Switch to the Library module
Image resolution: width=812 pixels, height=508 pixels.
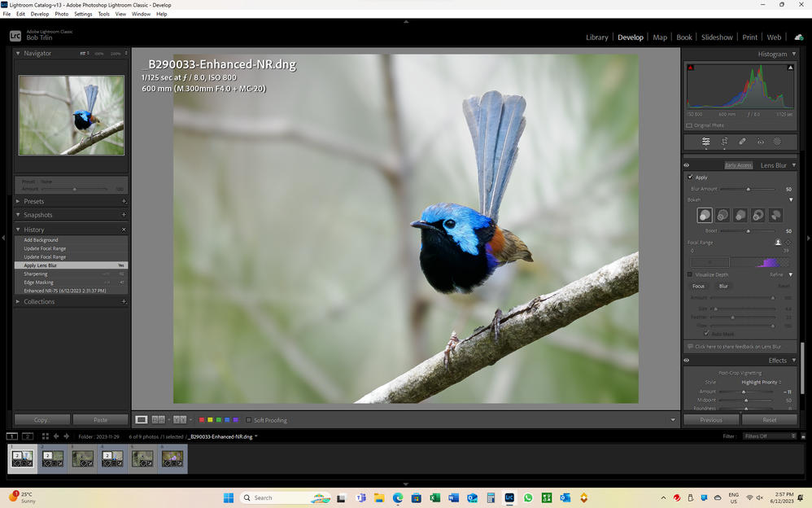(597, 37)
